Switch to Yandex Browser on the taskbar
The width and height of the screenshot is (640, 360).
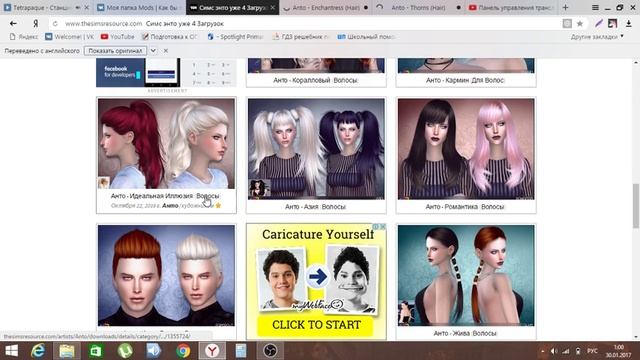[212, 351]
